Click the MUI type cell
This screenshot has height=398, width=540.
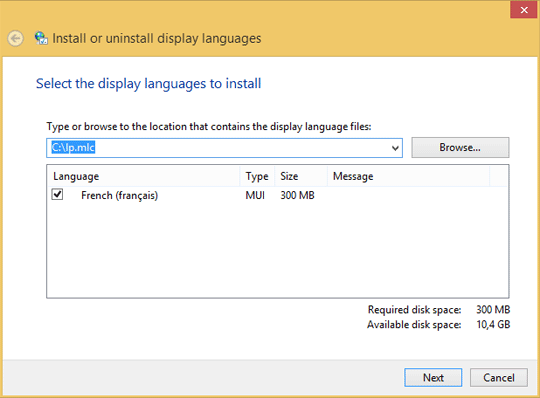[255, 196]
